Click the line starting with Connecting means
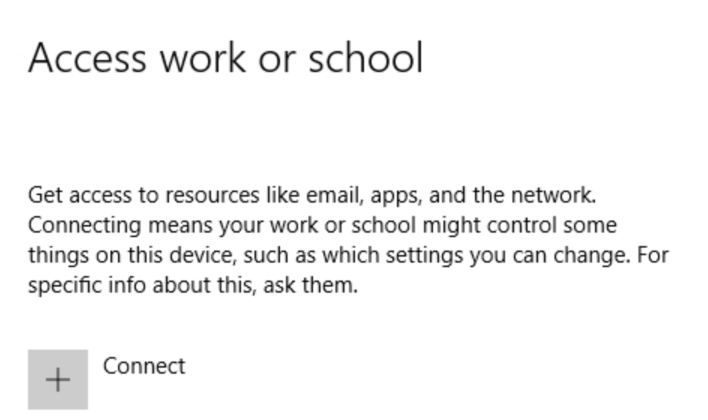 pyautogui.click(x=322, y=224)
